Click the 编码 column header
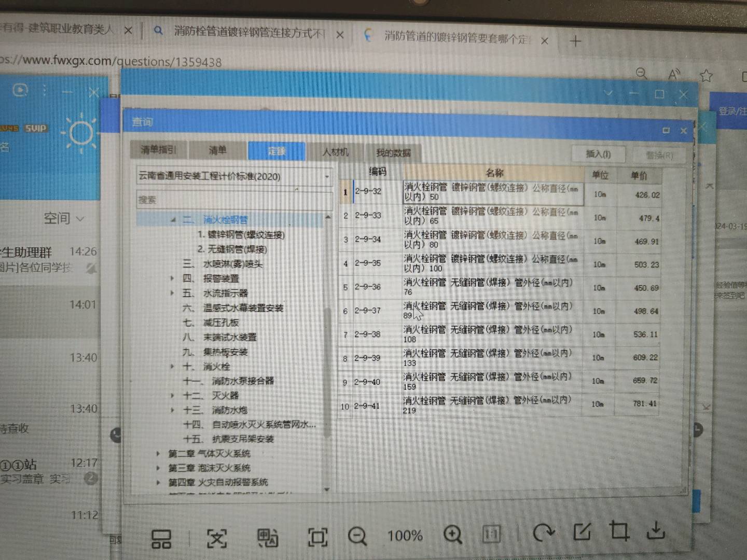 pos(378,171)
